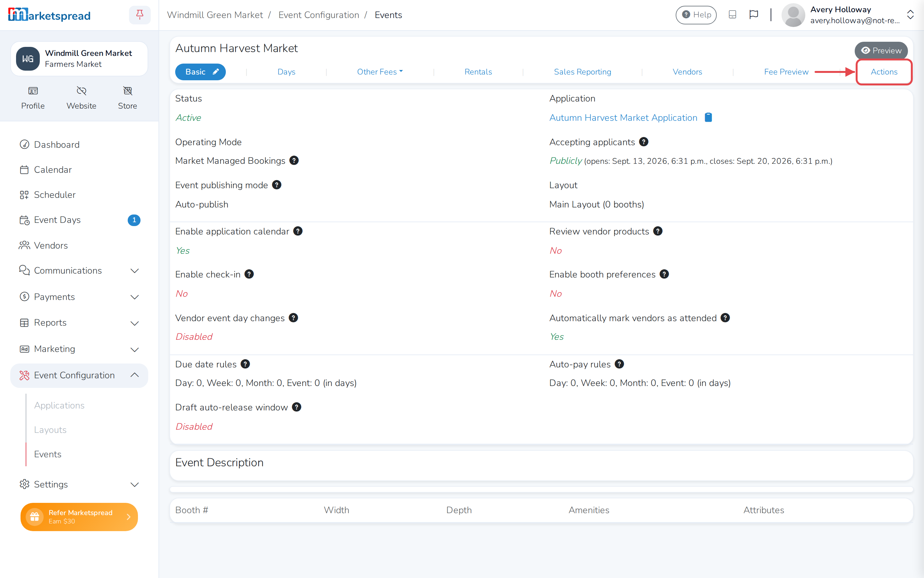Image resolution: width=924 pixels, height=578 pixels.
Task: Switch to the Rentals tab
Action: (478, 72)
